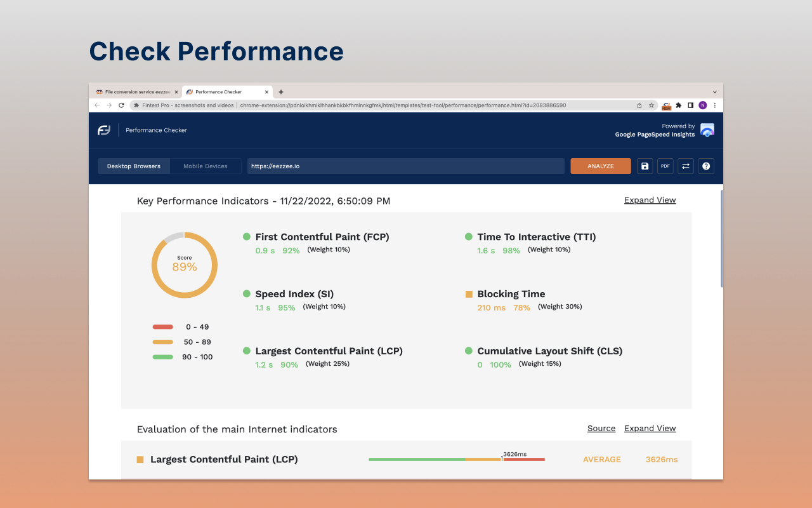The height and width of the screenshot is (508, 812).
Task: Click the (Weight 30%) label
Action: pos(560,307)
